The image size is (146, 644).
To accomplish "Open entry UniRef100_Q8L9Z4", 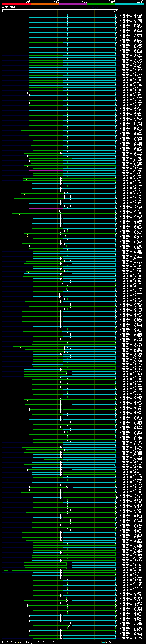I will [131, 22].
